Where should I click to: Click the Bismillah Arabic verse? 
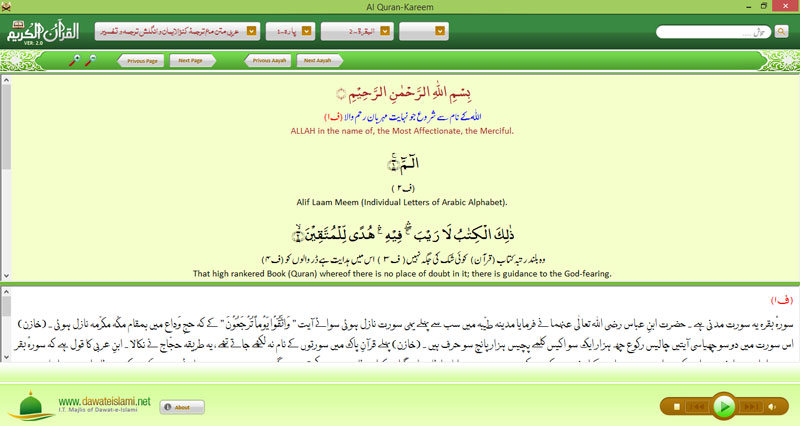(x=404, y=93)
